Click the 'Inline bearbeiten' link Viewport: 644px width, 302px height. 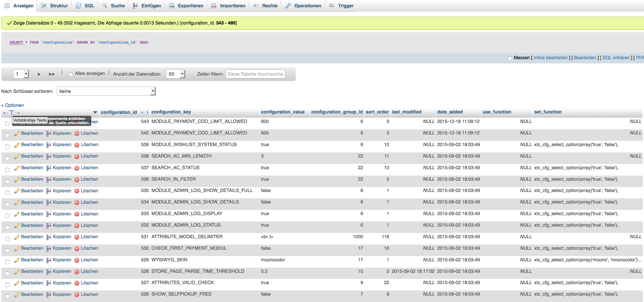pos(550,58)
